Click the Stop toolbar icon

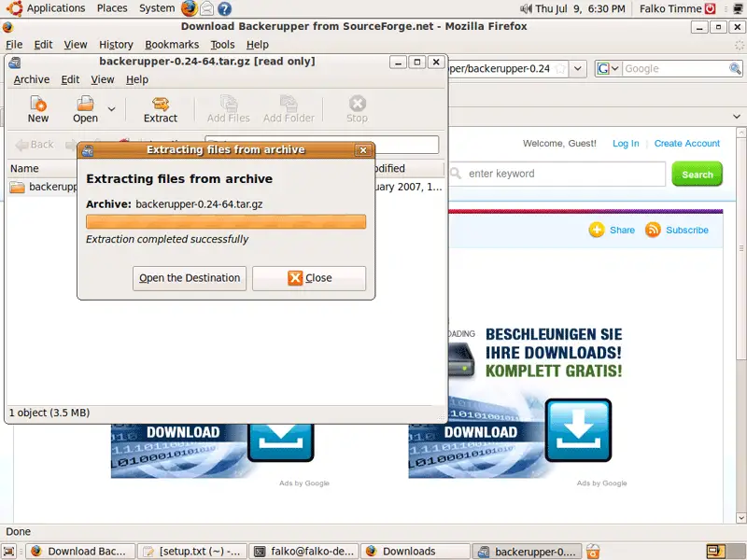pos(357,109)
